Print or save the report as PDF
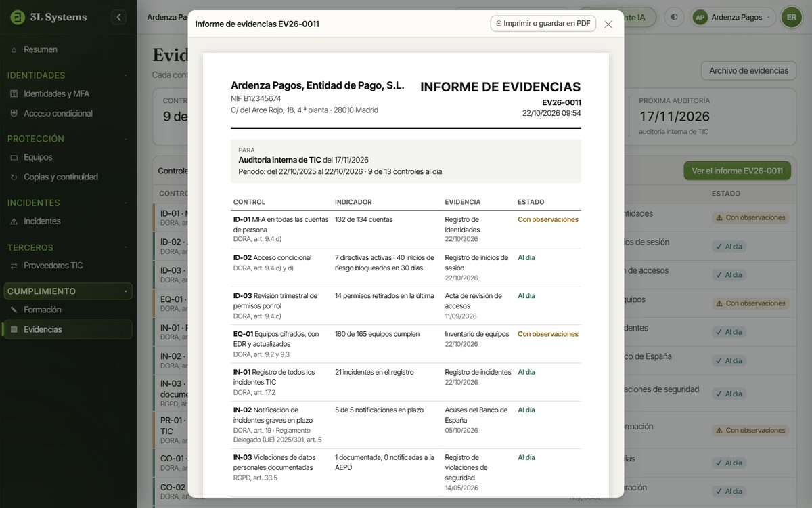Image resolution: width=812 pixels, height=508 pixels. (x=543, y=23)
